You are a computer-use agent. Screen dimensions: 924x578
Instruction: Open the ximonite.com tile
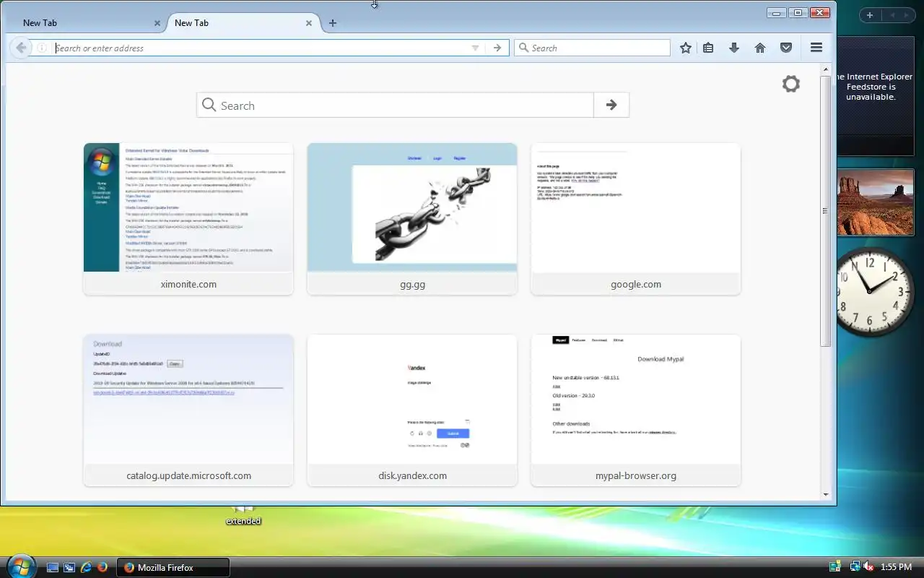[188, 219]
